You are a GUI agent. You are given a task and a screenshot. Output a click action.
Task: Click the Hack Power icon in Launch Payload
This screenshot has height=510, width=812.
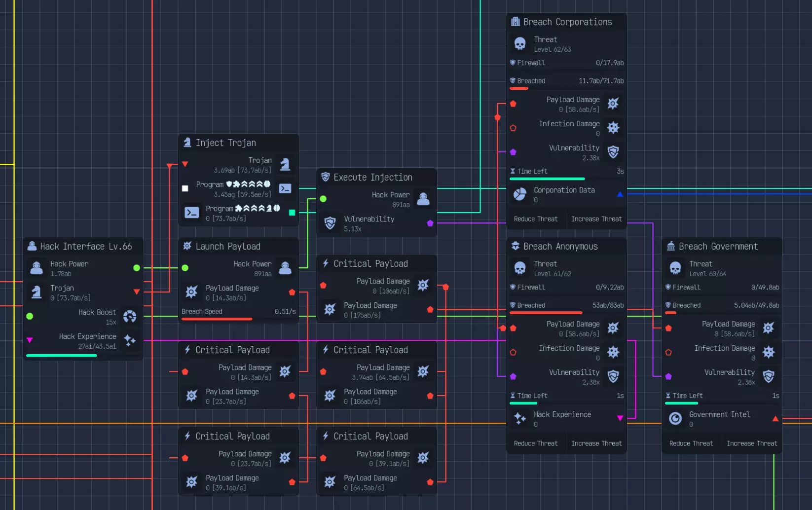pyautogui.click(x=285, y=268)
